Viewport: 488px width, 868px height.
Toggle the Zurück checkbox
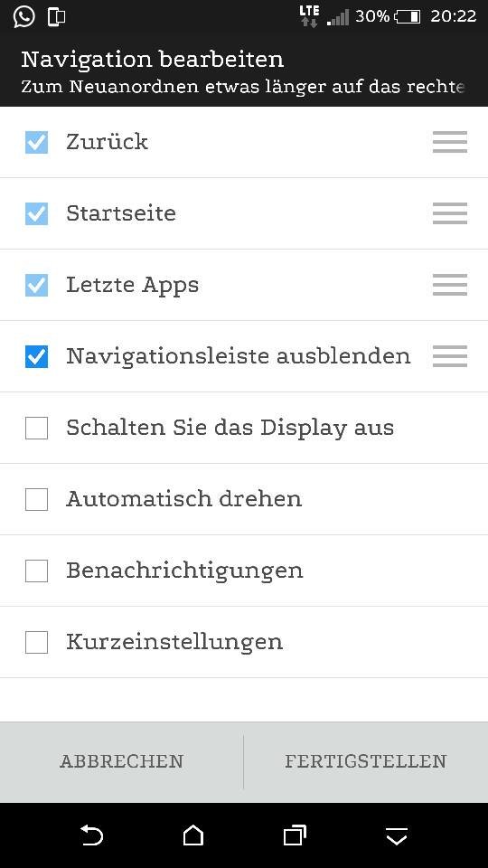coord(36,142)
